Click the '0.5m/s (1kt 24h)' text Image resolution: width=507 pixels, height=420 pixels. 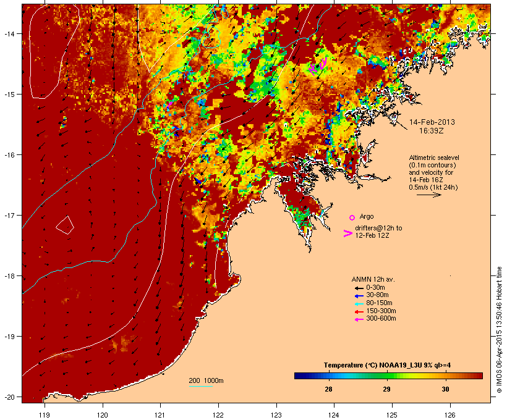[x=433, y=187]
